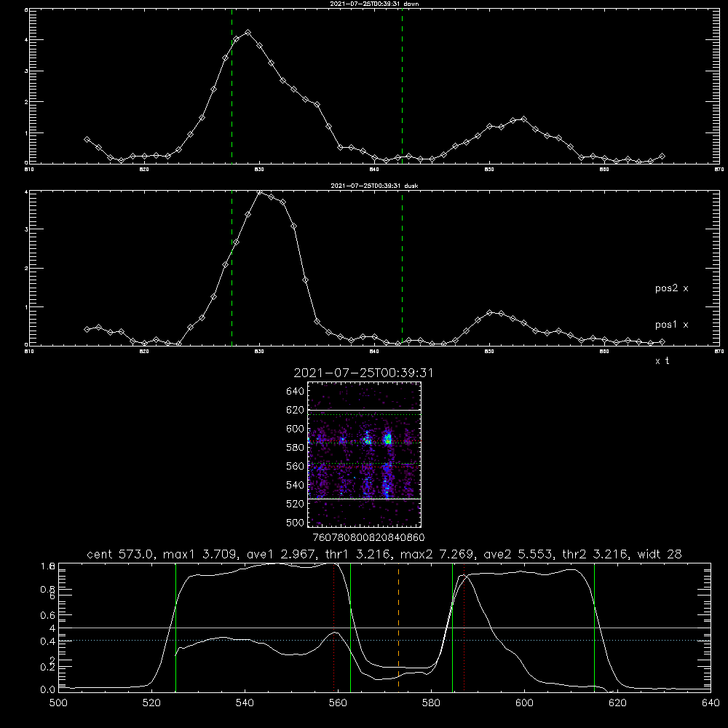728x728 pixels.
Task: Click the red dotted line near 587 in bottom plot
Action: point(464,628)
